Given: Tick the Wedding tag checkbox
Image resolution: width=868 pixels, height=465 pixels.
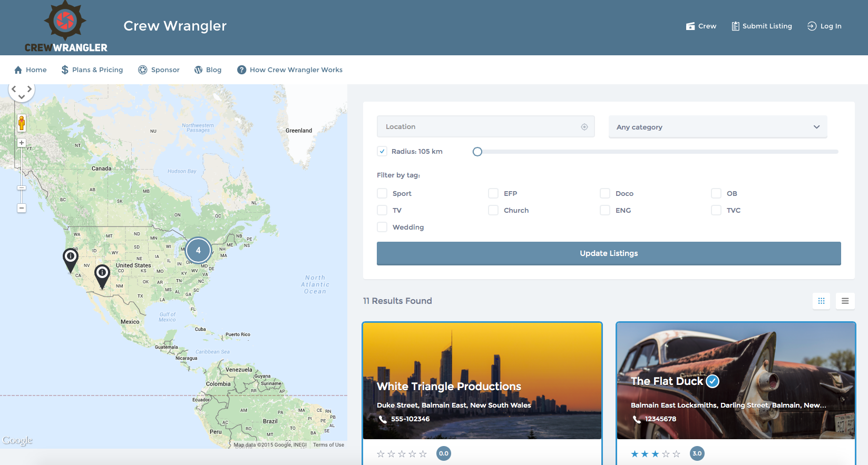Looking at the screenshot, I should pyautogui.click(x=382, y=227).
